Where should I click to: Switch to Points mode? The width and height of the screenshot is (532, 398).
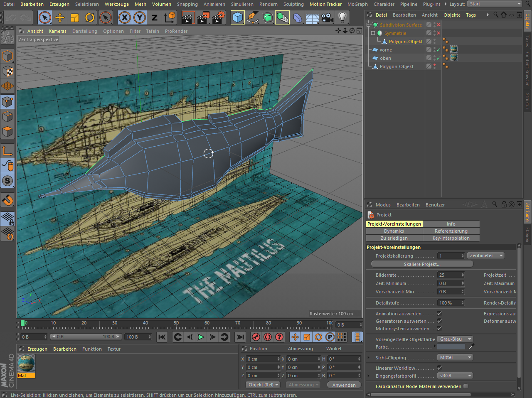click(7, 102)
